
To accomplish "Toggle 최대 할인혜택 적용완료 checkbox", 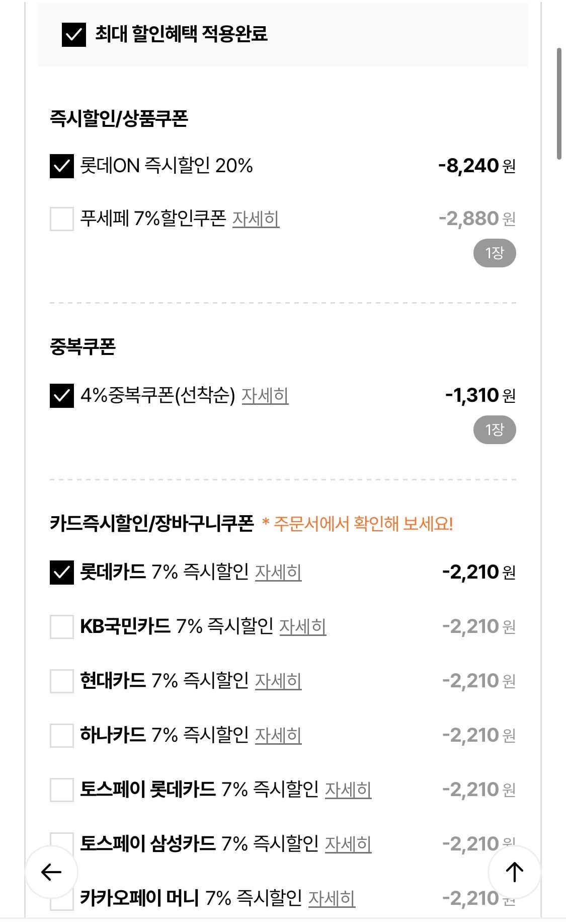I will tap(73, 34).
